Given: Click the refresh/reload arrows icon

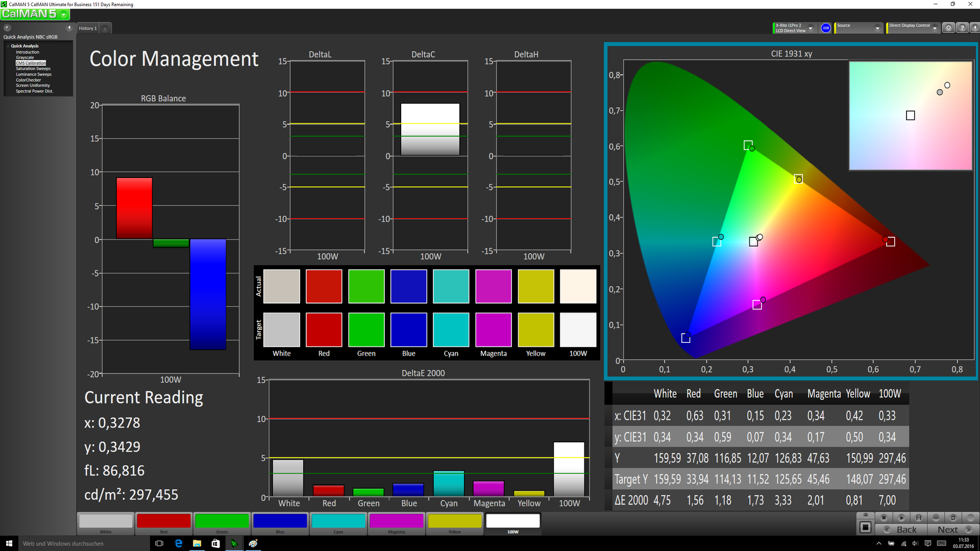Looking at the screenshot, I should pyautogui.click(x=953, y=517).
